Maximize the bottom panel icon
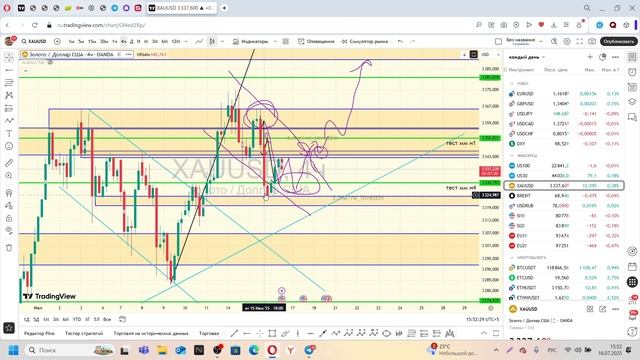The width and height of the screenshot is (640, 360). point(496,333)
